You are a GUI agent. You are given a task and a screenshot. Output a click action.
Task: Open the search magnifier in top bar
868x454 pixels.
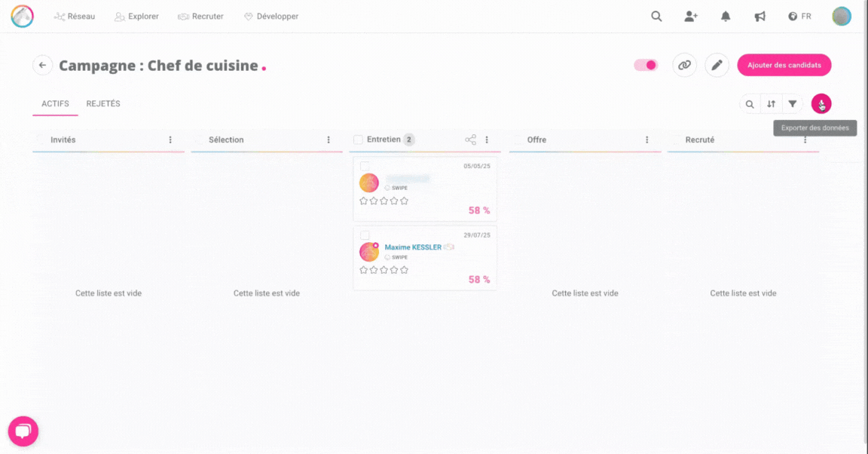click(x=656, y=17)
